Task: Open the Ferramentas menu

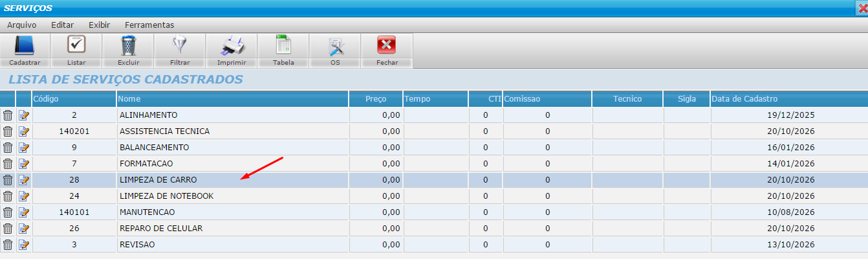Action: pyautogui.click(x=149, y=25)
